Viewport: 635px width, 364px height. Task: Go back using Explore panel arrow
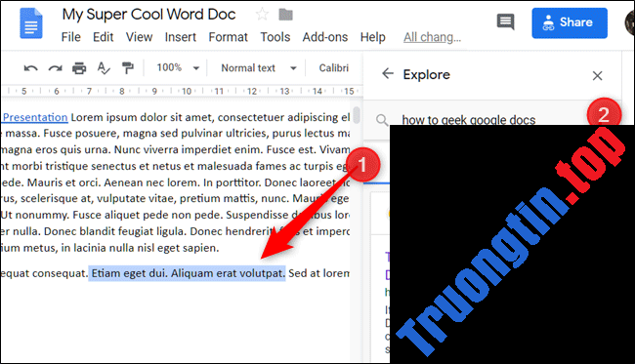[388, 73]
